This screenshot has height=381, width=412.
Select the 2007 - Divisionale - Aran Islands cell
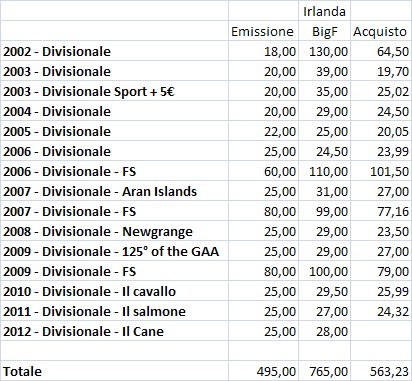pyautogui.click(x=114, y=191)
